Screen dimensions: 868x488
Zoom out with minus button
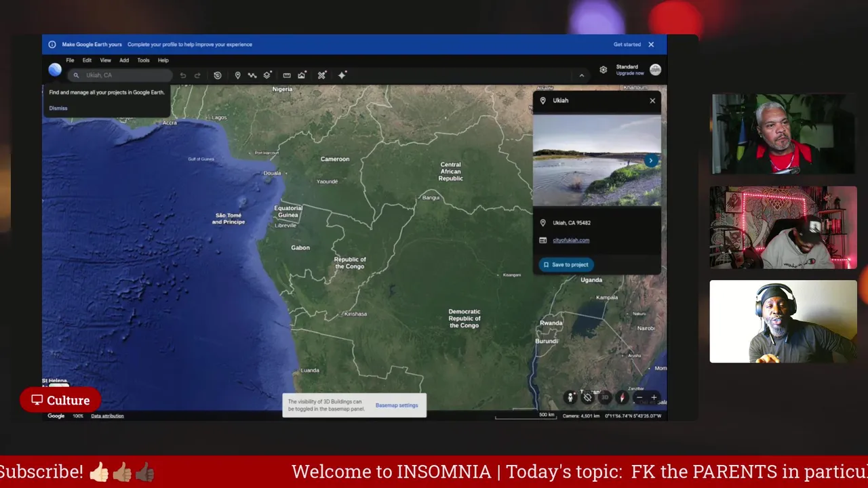click(639, 397)
